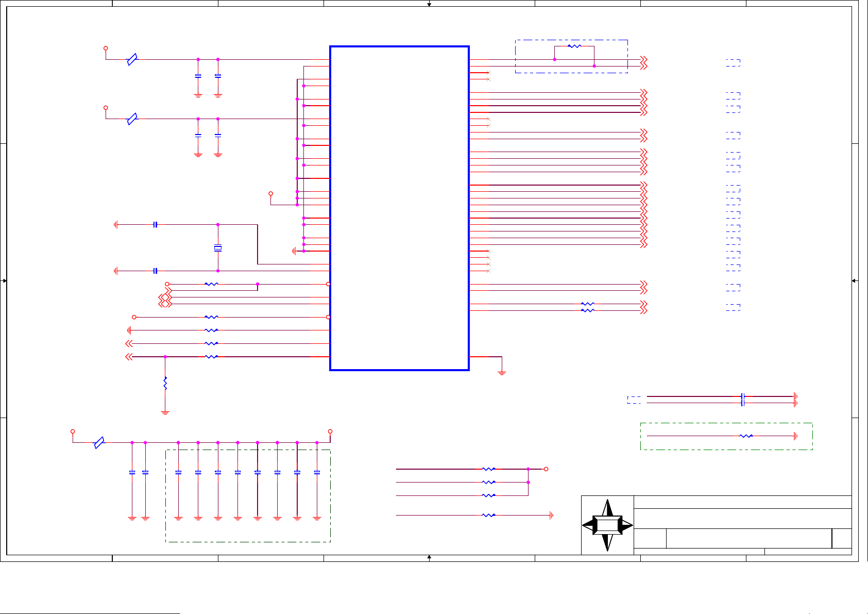Select the sideways ground symbol touching IC's left edge
This screenshot has height=614, width=868.
[294, 251]
